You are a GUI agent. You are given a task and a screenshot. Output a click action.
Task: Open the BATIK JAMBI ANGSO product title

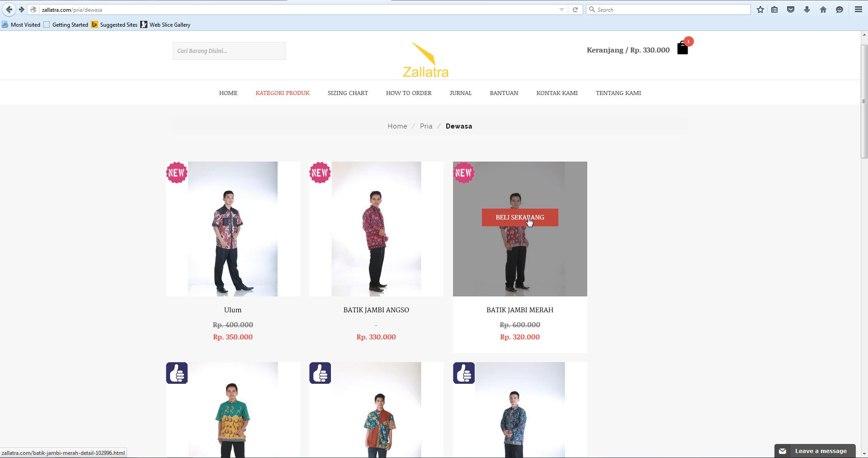(376, 310)
